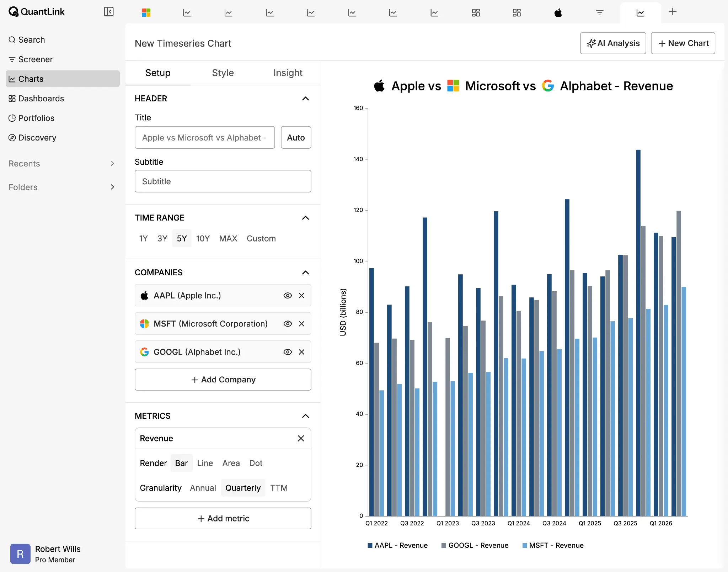Click AI Analysis button

point(613,43)
